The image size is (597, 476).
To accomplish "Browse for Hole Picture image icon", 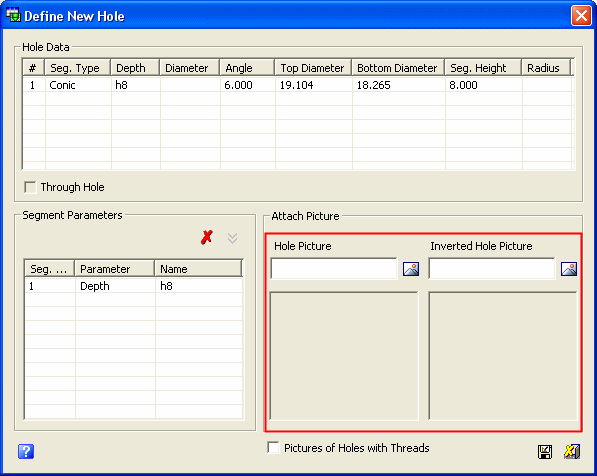I will (411, 269).
